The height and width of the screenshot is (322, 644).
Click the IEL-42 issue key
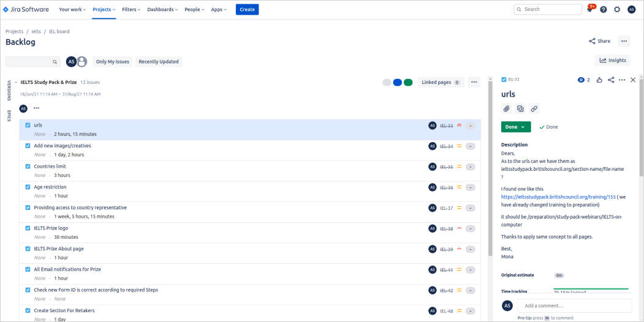coord(447,290)
